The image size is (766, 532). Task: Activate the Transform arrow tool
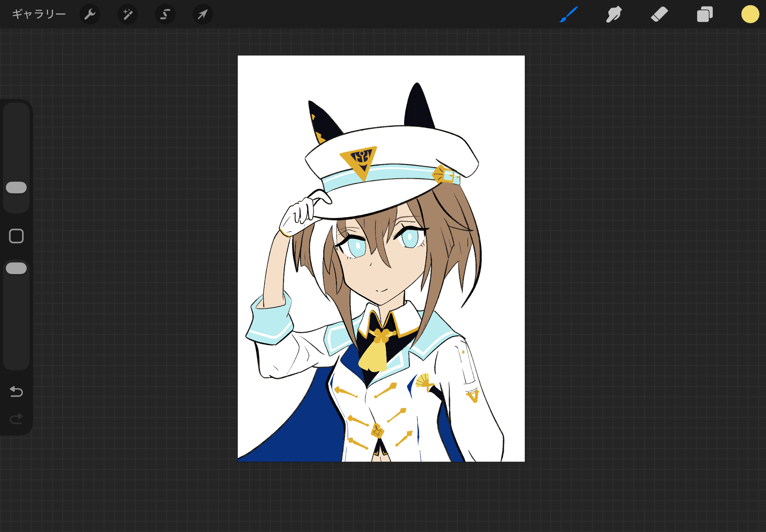(x=203, y=14)
